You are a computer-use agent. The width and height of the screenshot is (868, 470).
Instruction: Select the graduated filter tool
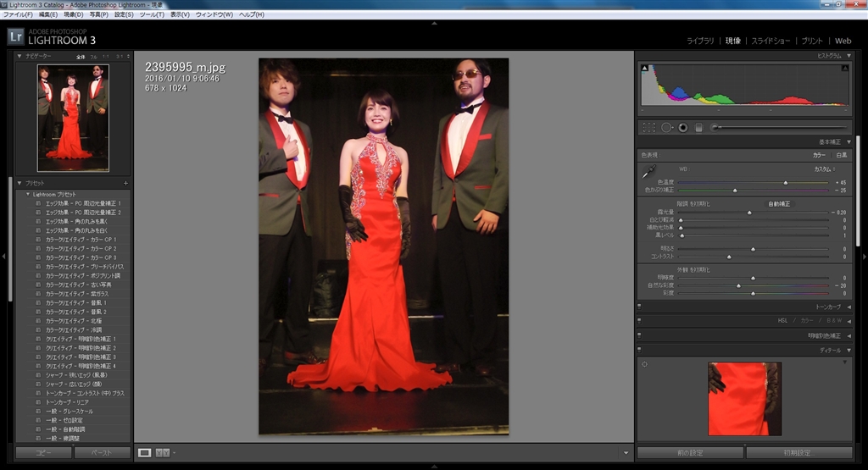[699, 127]
